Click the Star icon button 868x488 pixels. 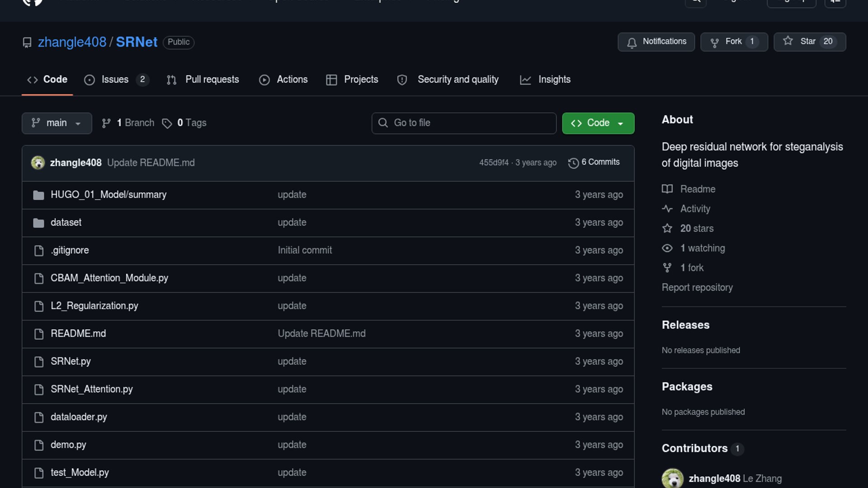pyautogui.click(x=788, y=41)
